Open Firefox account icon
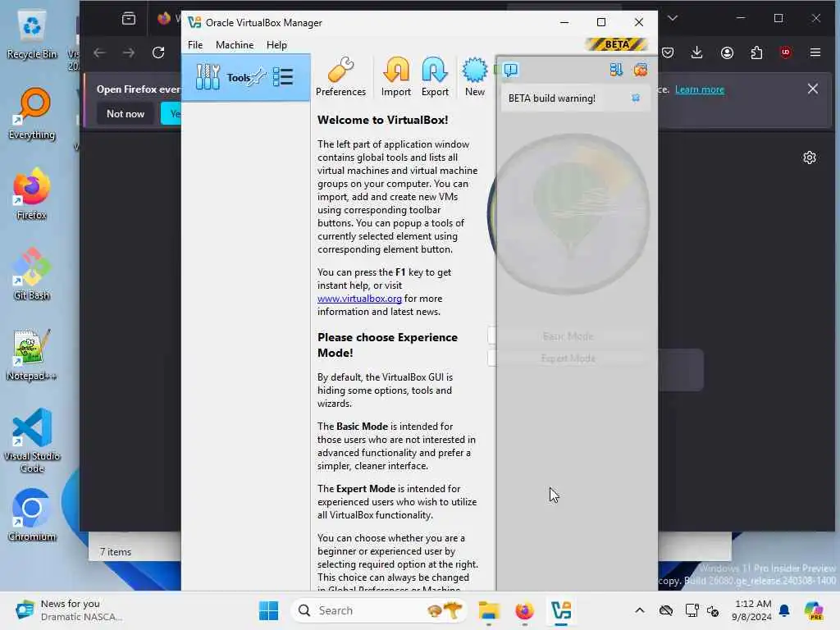The image size is (840, 630). [x=727, y=52]
